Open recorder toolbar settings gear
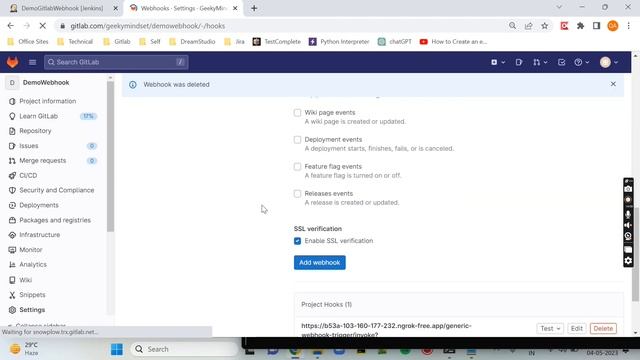This screenshot has height=360, width=640. 628,260
